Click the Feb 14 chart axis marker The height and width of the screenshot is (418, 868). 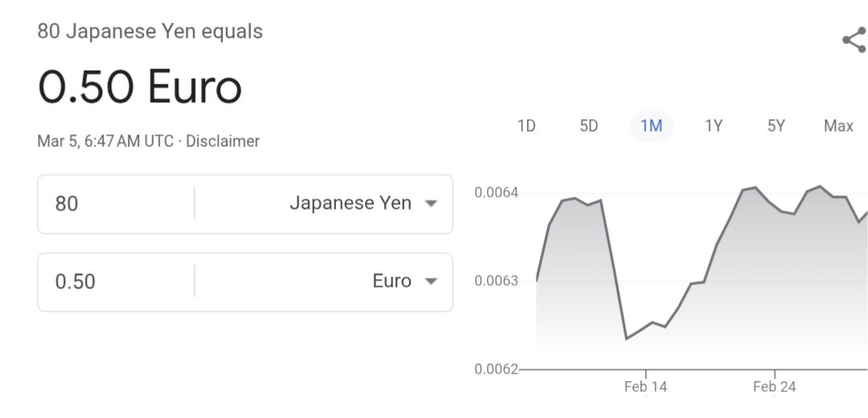pos(645,387)
